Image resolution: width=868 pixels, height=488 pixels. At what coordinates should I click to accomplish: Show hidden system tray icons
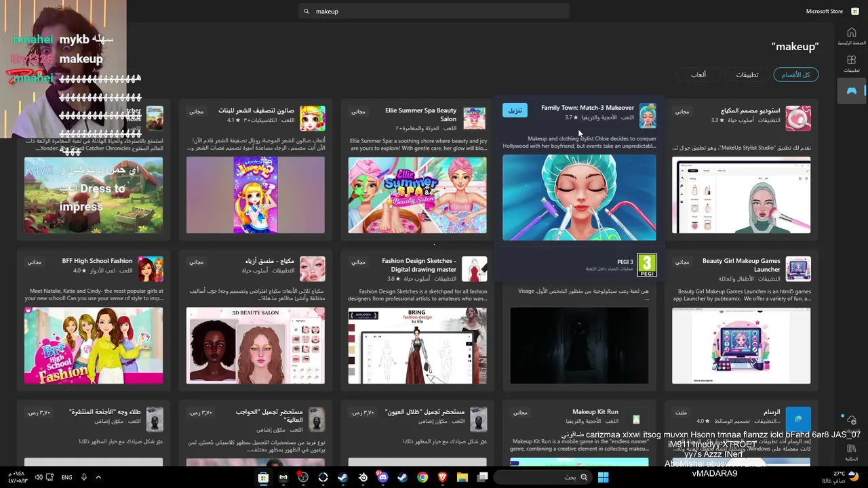[98, 477]
